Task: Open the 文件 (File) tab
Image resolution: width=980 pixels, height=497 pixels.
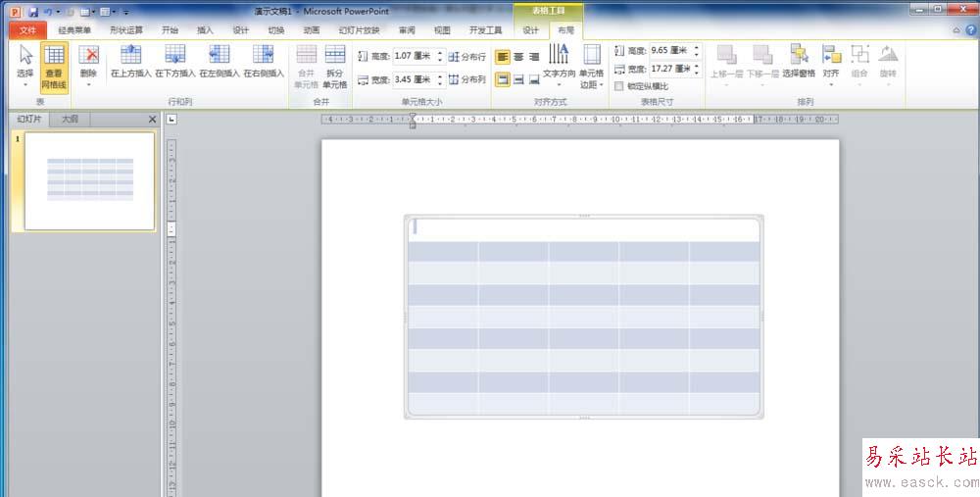Action: click(28, 30)
